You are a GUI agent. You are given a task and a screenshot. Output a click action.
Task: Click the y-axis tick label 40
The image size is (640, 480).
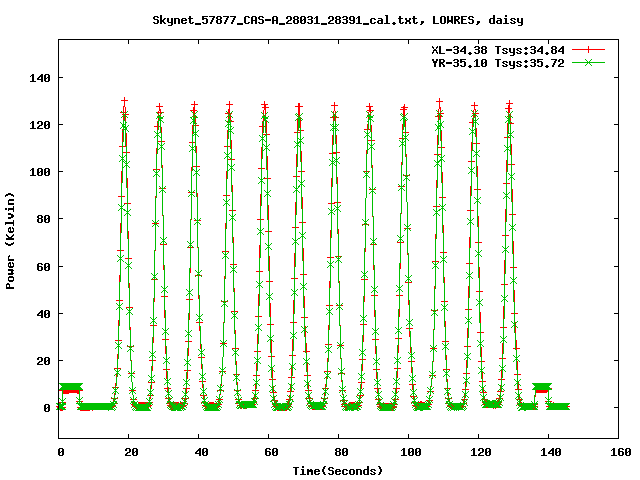(x=44, y=314)
